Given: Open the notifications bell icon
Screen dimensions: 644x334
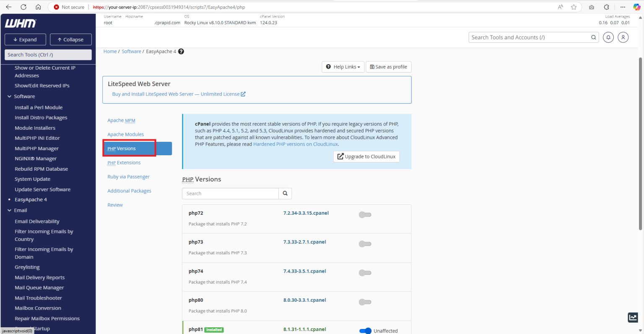Looking at the screenshot, I should [608, 37].
